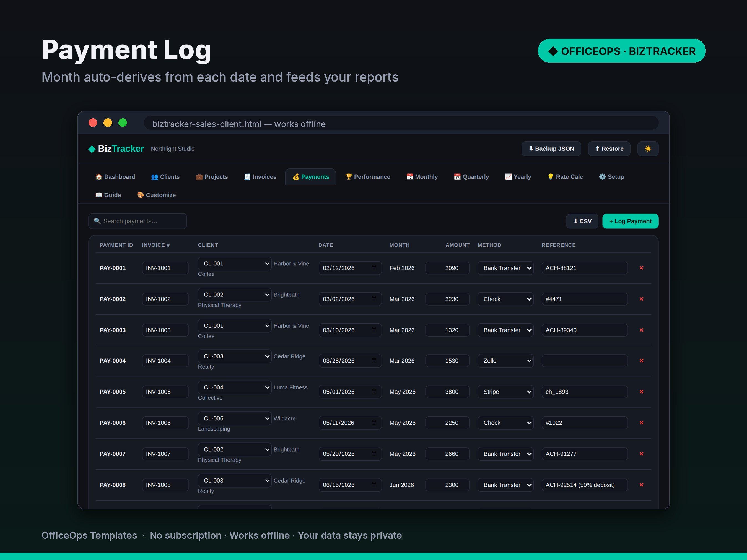Expand CL-004 client dropdown

(x=235, y=387)
